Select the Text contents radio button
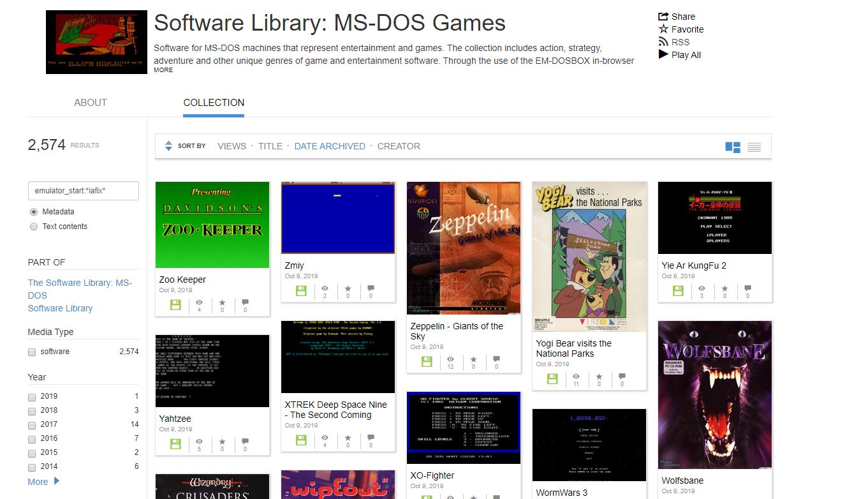 pyautogui.click(x=34, y=227)
